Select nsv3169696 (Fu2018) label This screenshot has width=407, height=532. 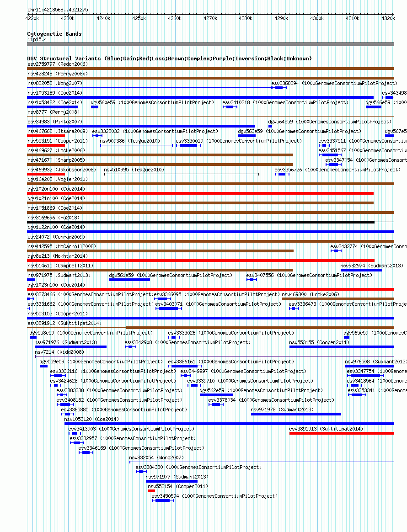click(x=54, y=218)
